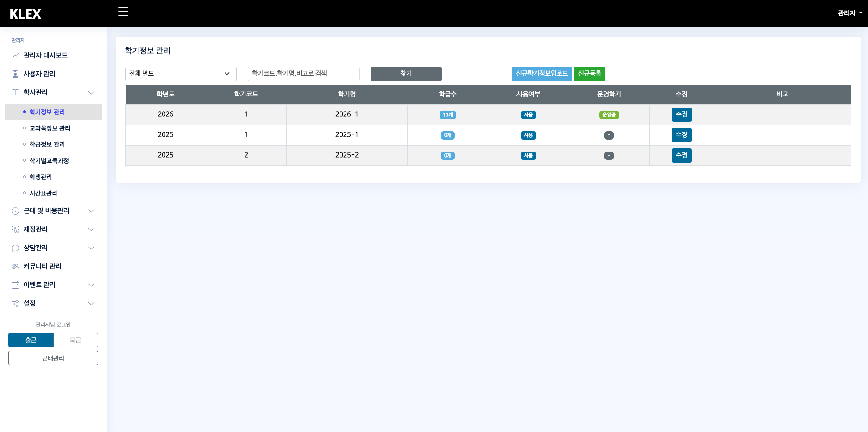Click the 커뮤니티 관리 people icon
868x432 pixels.
coord(15,267)
